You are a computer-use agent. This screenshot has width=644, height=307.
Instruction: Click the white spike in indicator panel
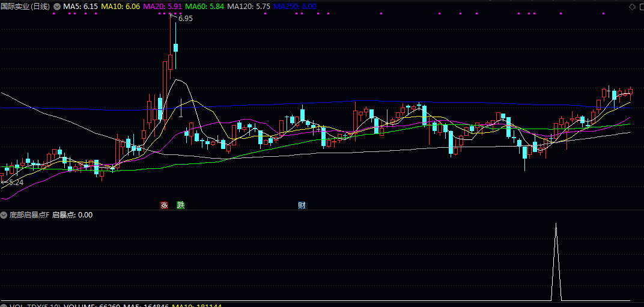(556, 262)
